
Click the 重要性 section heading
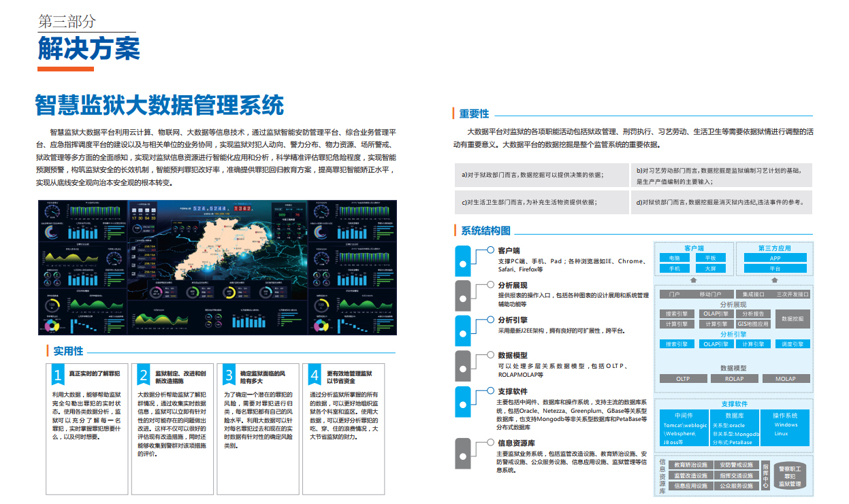(x=474, y=114)
